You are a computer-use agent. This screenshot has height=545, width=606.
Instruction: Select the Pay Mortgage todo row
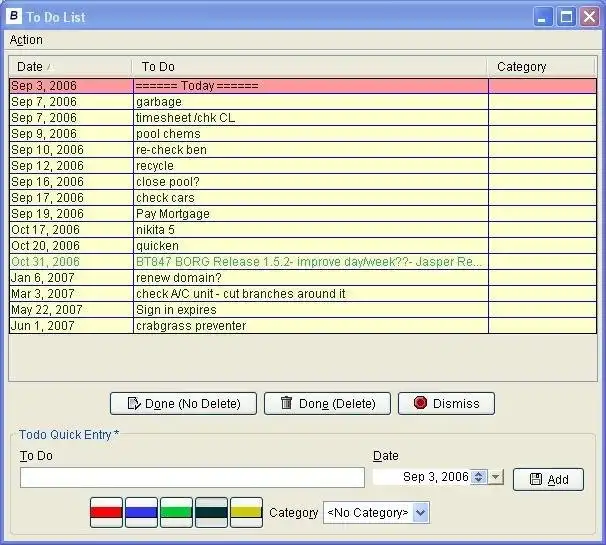[172, 214]
